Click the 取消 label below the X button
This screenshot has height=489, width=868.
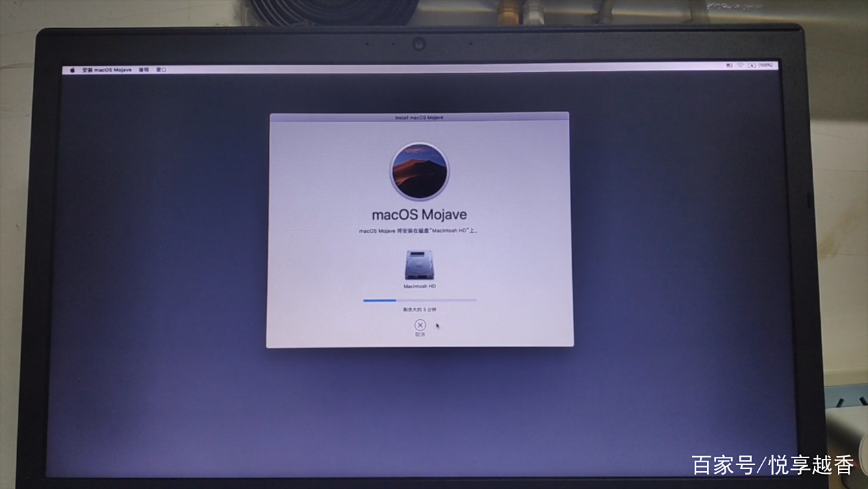click(420, 335)
